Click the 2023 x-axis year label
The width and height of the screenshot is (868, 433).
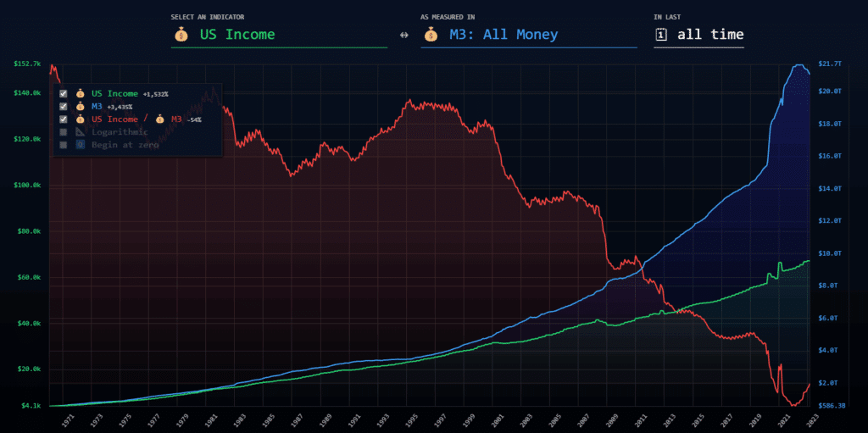point(814,421)
